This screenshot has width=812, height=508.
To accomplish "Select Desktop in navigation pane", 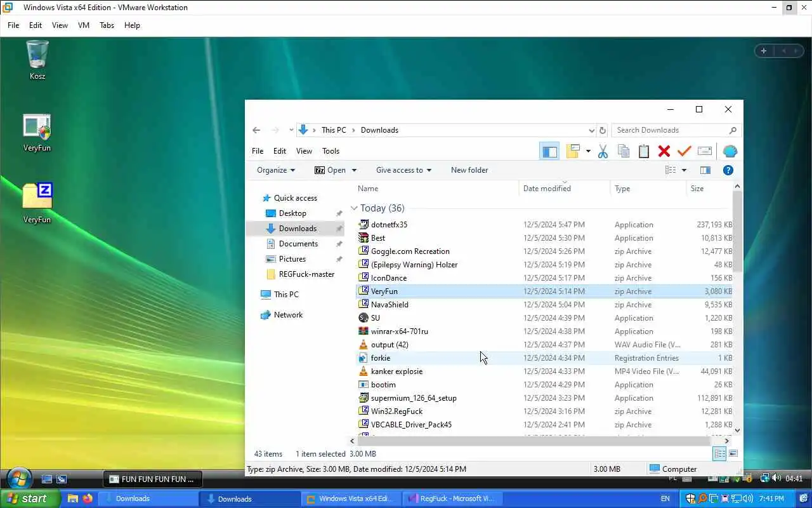I will coord(292,213).
